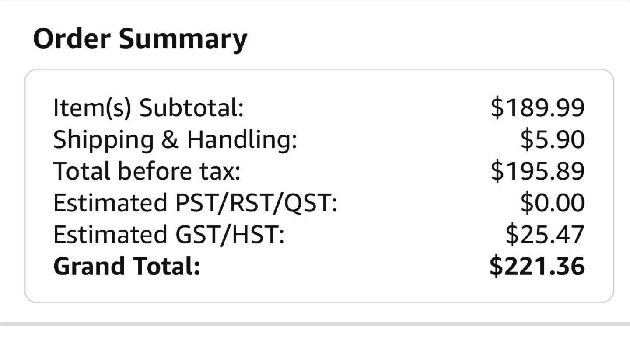Select the Item(s) Subtotal label
Image resolution: width=630 pixels, height=364 pixels.
tap(148, 108)
